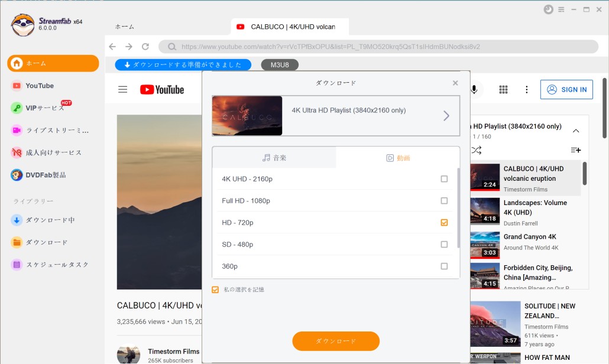The height and width of the screenshot is (364, 609).
Task: Click the YouTube logo
Action: point(162,90)
